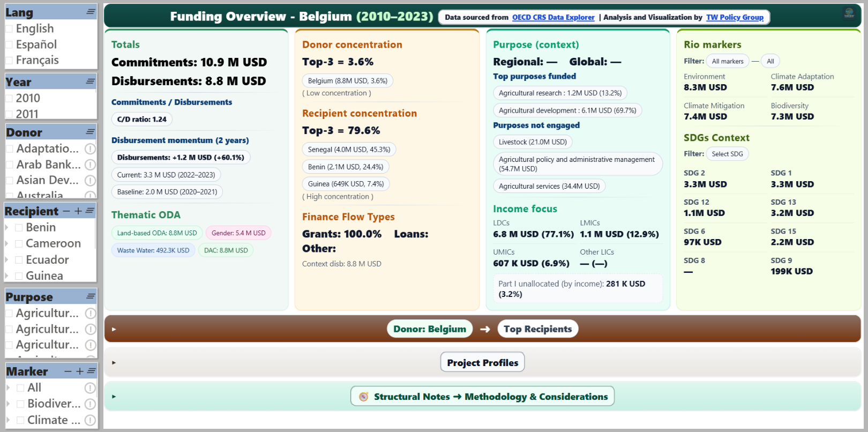
Task: Open the All markers filter pill
Action: 728,61
